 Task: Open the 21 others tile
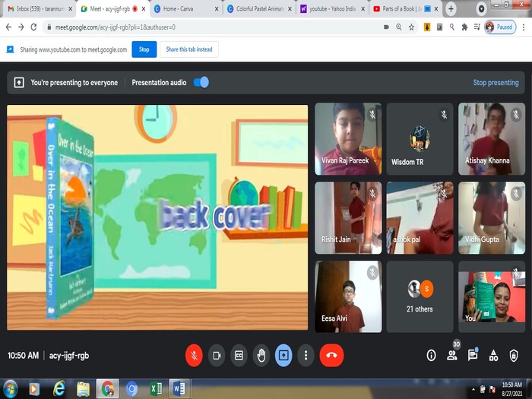[420, 296]
